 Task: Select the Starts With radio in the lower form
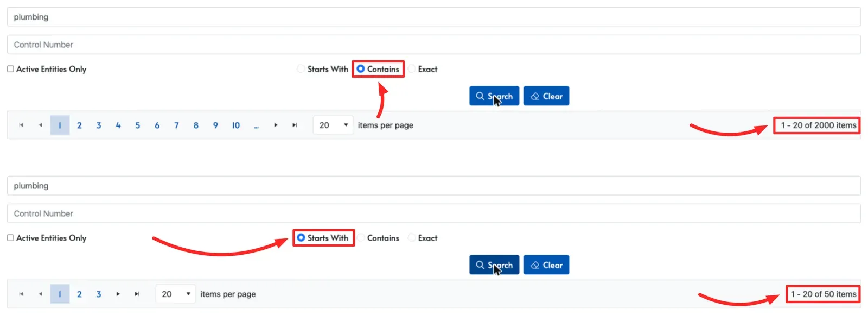coord(301,238)
